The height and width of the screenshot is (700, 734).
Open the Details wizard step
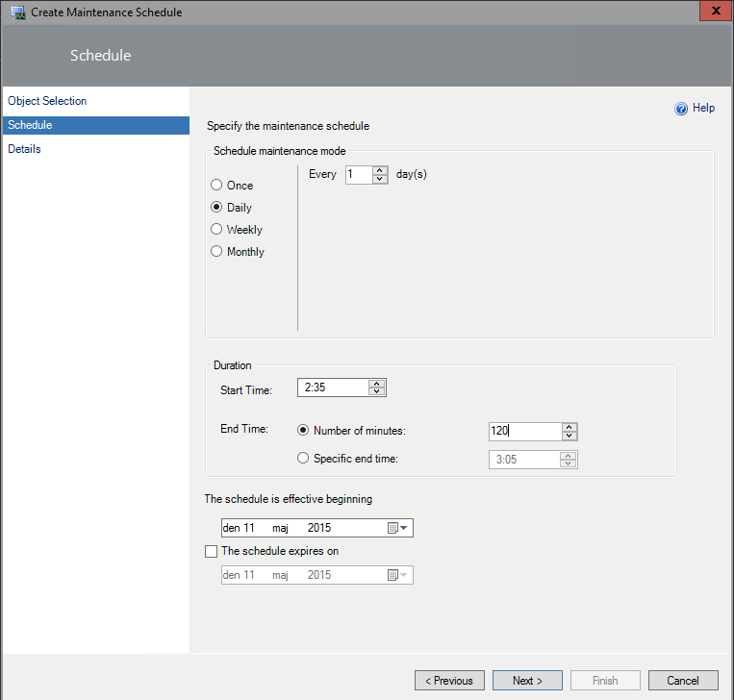point(24,149)
